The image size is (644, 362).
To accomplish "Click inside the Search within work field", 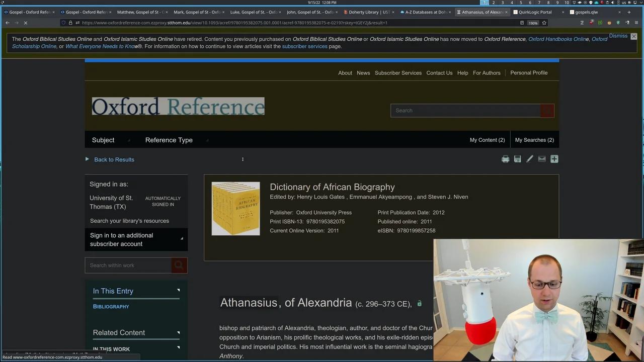I will [128, 265].
